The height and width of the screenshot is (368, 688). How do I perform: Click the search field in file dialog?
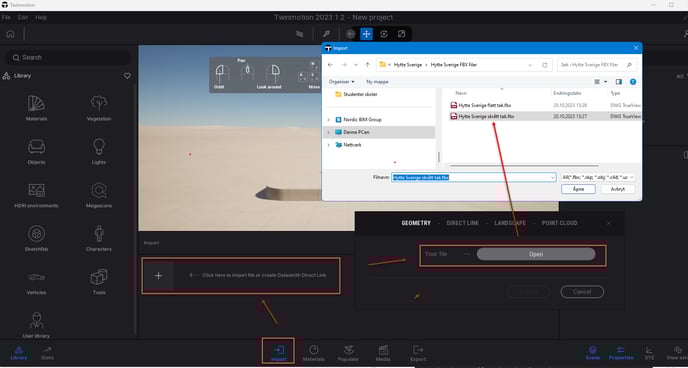pyautogui.click(x=597, y=65)
